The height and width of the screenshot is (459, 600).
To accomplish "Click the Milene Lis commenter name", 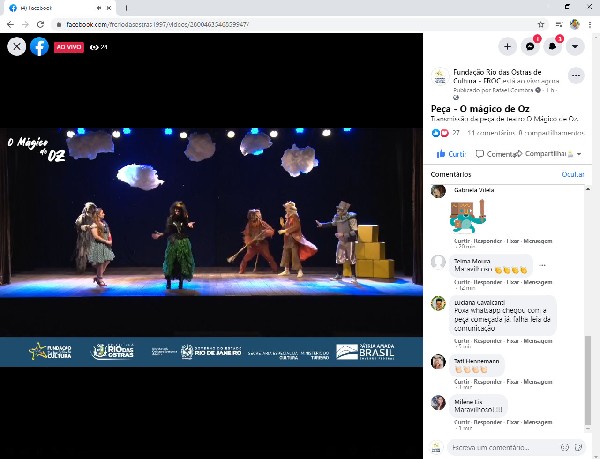I will 468,402.
